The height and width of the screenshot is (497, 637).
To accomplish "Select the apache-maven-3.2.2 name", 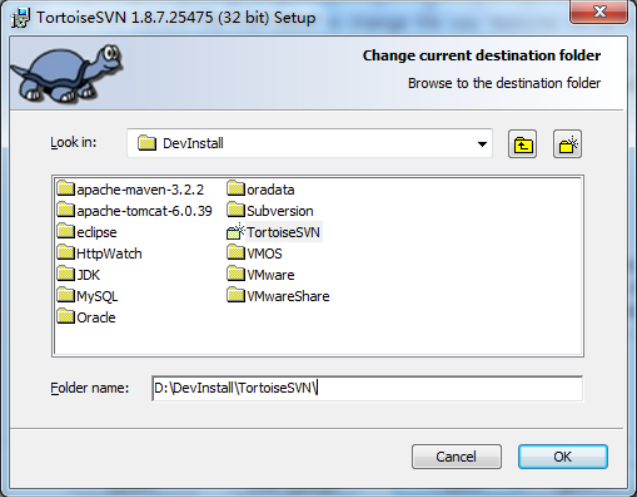I will pyautogui.click(x=140, y=190).
